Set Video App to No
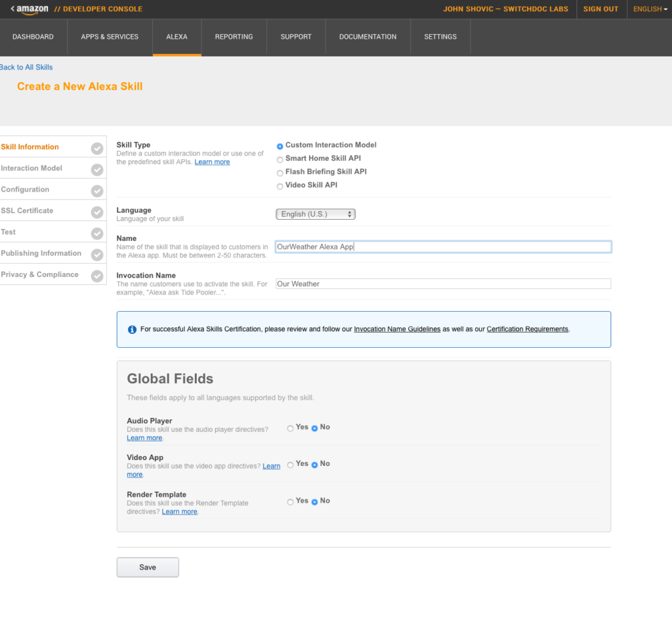This screenshot has width=672, height=643. point(314,465)
